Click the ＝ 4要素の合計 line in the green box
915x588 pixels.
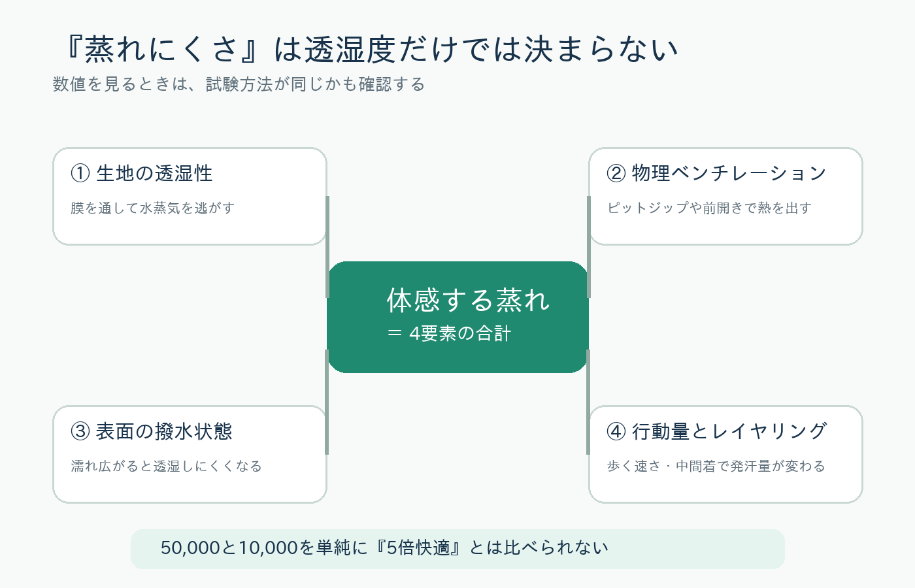[448, 333]
